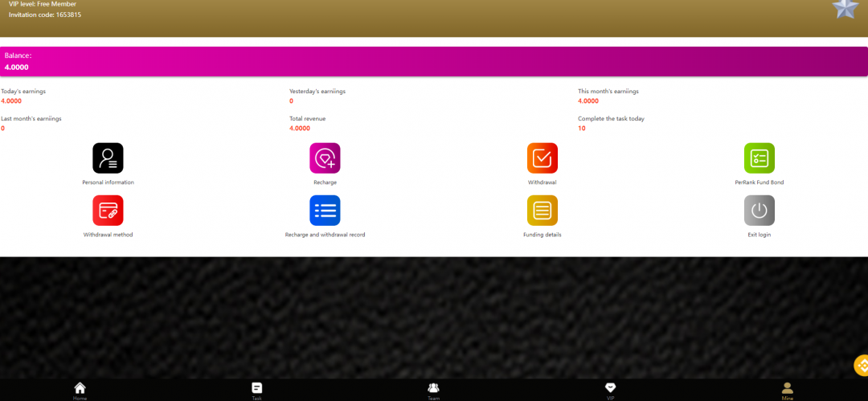868x401 pixels.
Task: Click the Invitation code 1653815 text
Action: (x=45, y=15)
